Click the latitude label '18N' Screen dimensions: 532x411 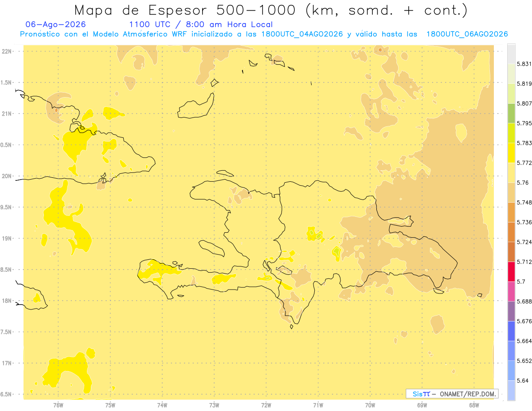pyautogui.click(x=7, y=301)
